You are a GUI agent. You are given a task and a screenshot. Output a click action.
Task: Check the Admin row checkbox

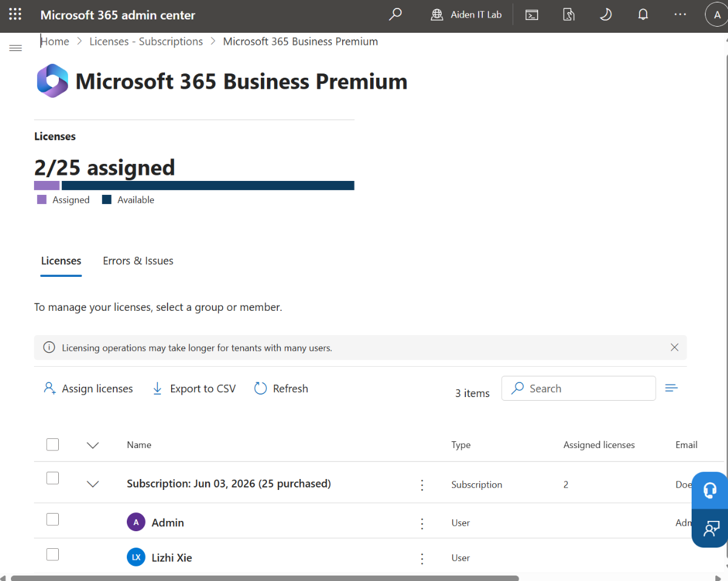[x=53, y=519]
